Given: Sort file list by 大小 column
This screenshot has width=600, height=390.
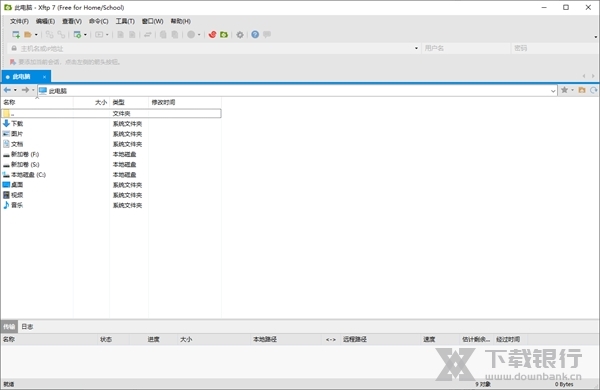Looking at the screenshot, I should point(91,102).
